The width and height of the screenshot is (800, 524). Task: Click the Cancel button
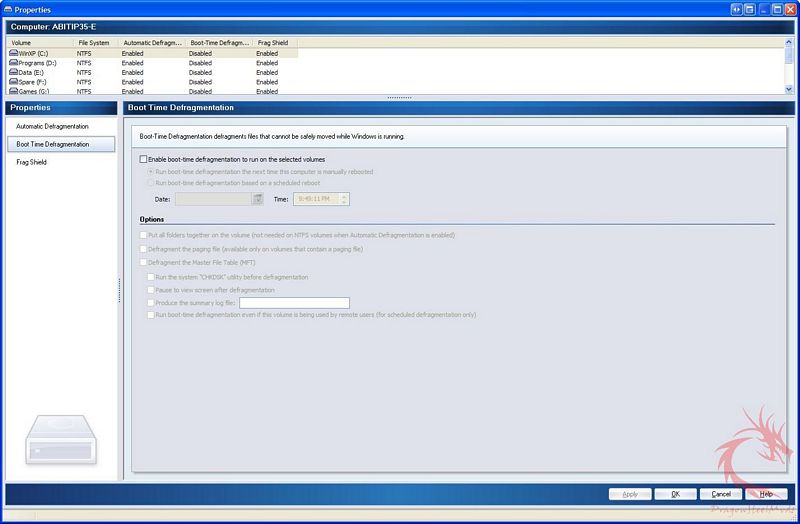[720, 494]
